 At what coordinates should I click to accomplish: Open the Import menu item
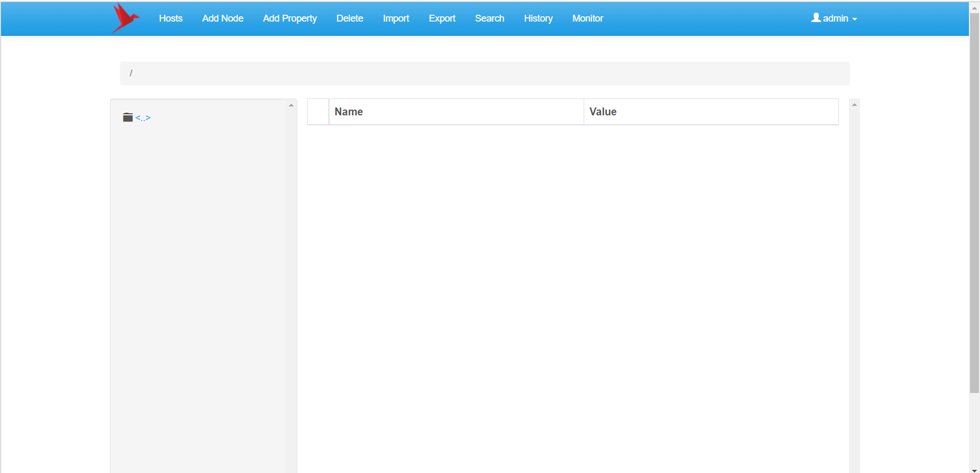[x=396, y=18]
